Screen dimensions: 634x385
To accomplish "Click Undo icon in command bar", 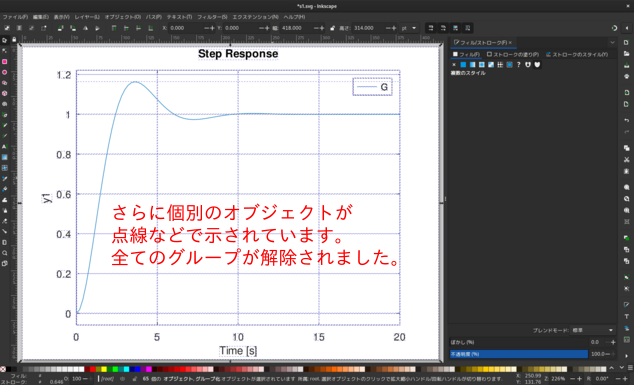I will pyautogui.click(x=626, y=121).
